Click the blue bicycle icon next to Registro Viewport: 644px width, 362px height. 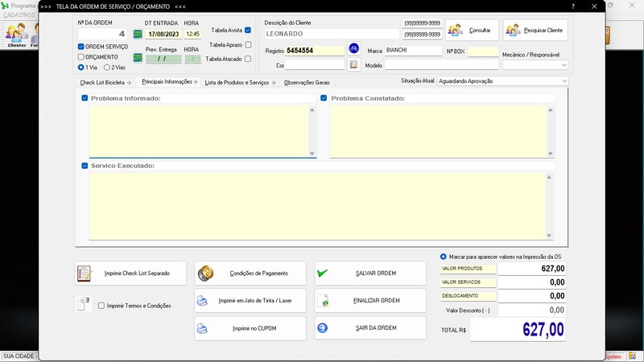click(353, 48)
